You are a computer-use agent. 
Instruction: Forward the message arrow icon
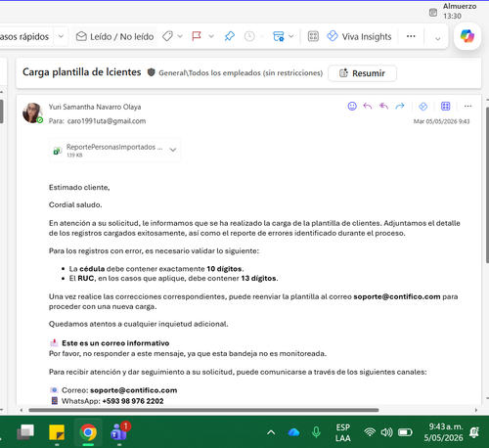point(400,106)
